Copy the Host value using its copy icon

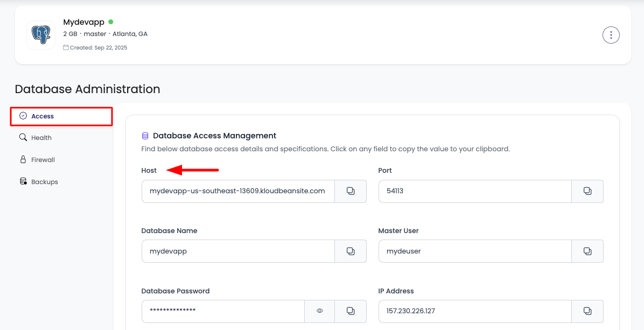tap(351, 191)
